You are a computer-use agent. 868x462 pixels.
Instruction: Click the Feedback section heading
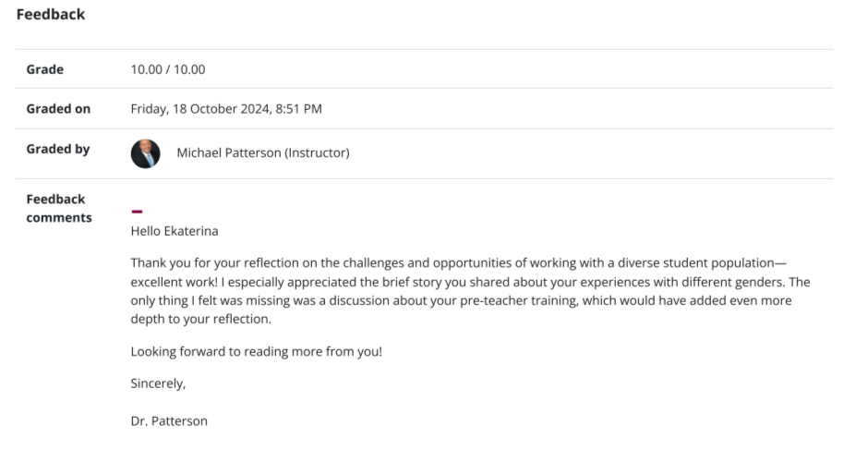pyautogui.click(x=51, y=15)
